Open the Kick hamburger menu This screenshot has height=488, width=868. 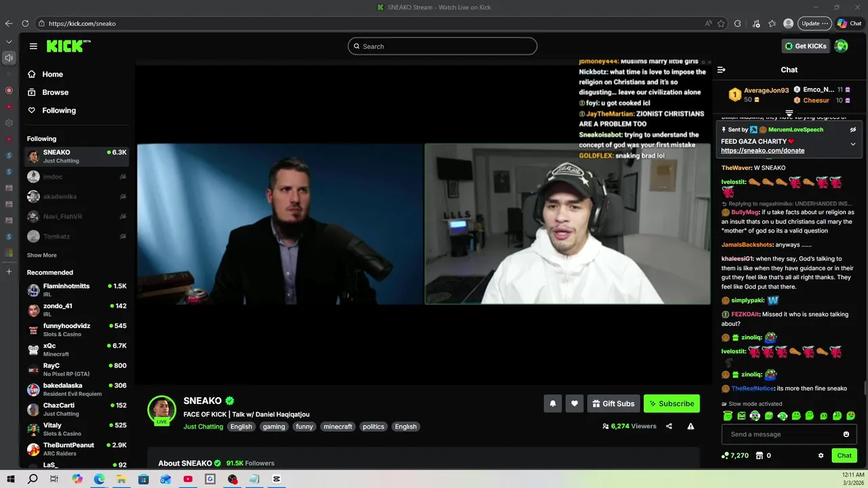tap(33, 46)
